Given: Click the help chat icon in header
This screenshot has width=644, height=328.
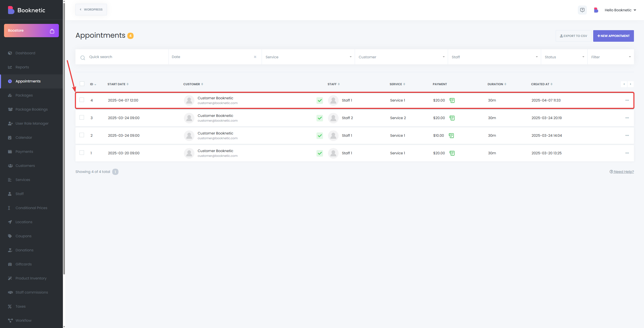Looking at the screenshot, I should (582, 10).
